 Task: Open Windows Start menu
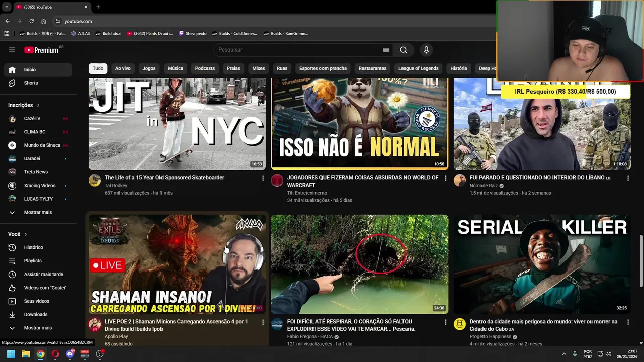(x=11, y=354)
